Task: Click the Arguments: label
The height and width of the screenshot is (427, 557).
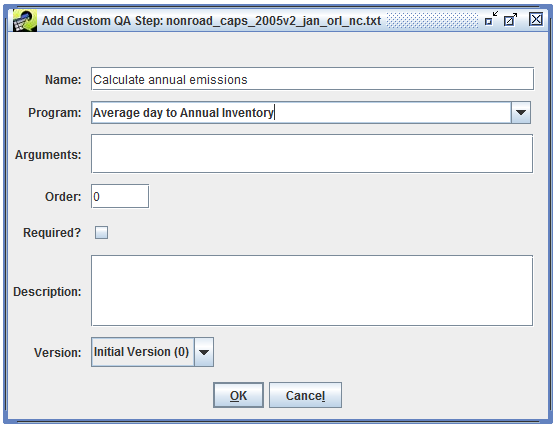Action: pos(48,155)
